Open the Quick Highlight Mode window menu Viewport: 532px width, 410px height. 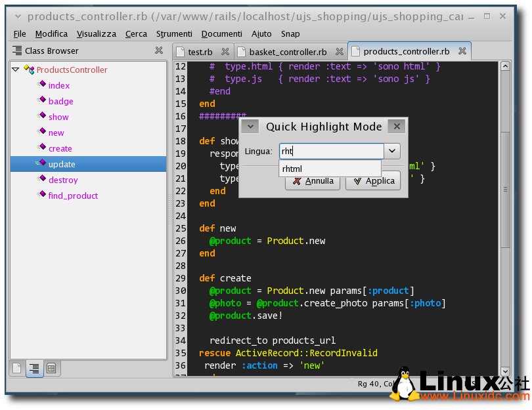point(250,127)
